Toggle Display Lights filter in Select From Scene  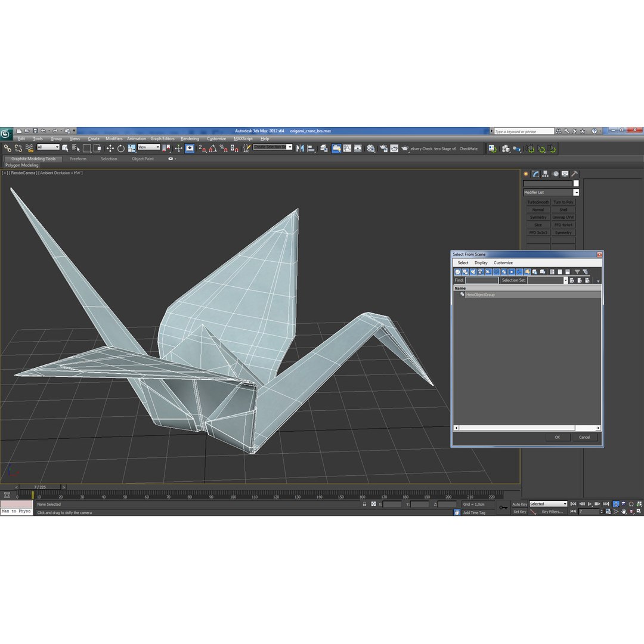[x=473, y=272]
